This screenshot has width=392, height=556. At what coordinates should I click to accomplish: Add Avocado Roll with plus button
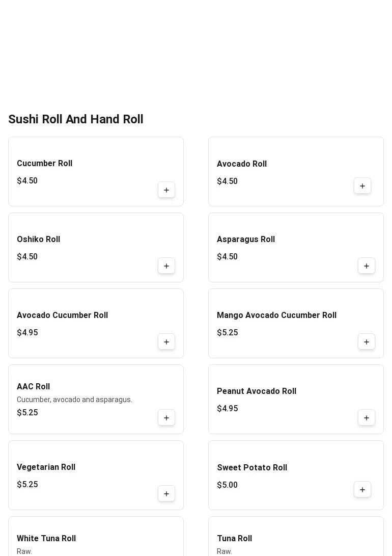tap(362, 186)
